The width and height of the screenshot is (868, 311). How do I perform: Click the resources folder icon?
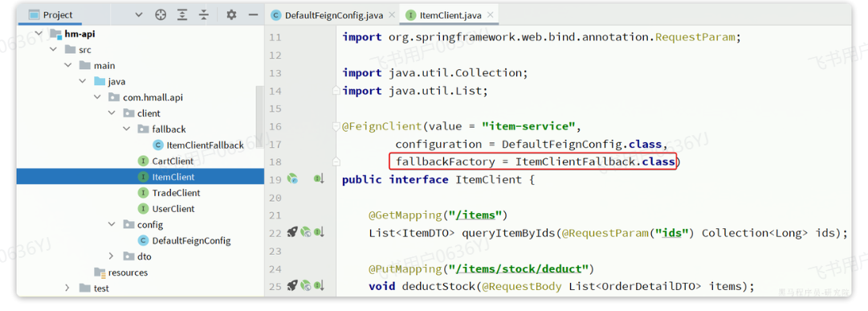point(100,272)
